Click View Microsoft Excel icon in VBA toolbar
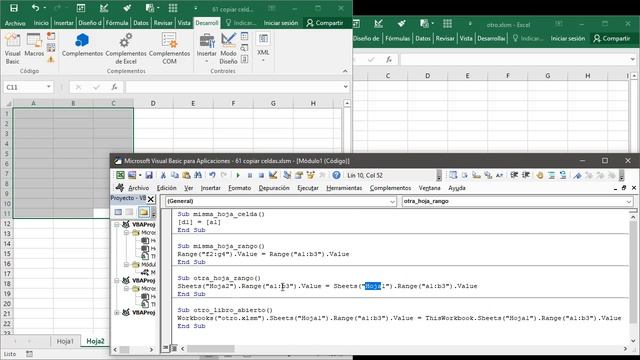The width and height of the screenshot is (640, 360). tap(120, 175)
